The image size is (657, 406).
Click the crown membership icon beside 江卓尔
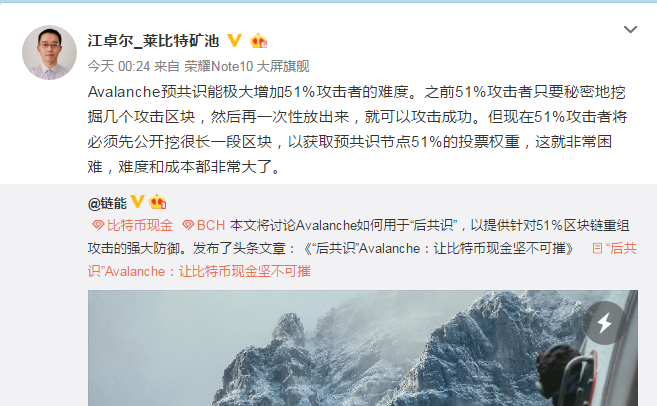pos(259,41)
